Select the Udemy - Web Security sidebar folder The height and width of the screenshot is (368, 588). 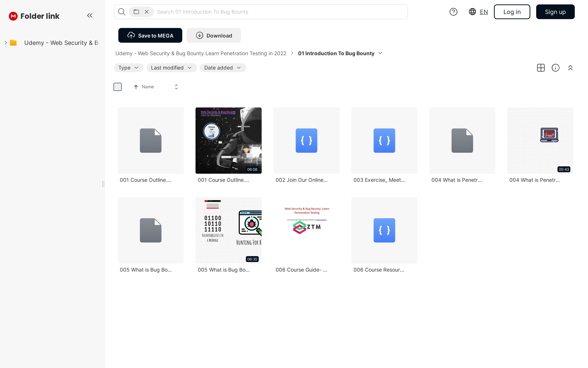(x=62, y=43)
